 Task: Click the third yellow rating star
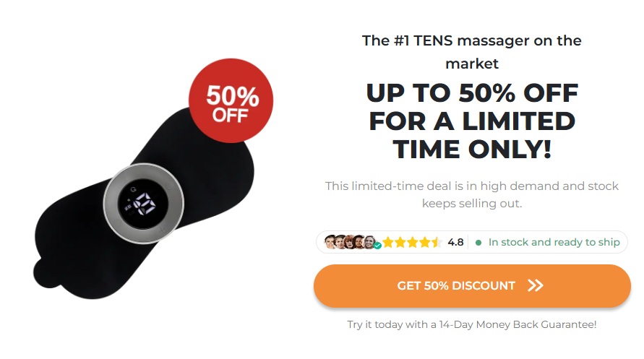[412, 242]
